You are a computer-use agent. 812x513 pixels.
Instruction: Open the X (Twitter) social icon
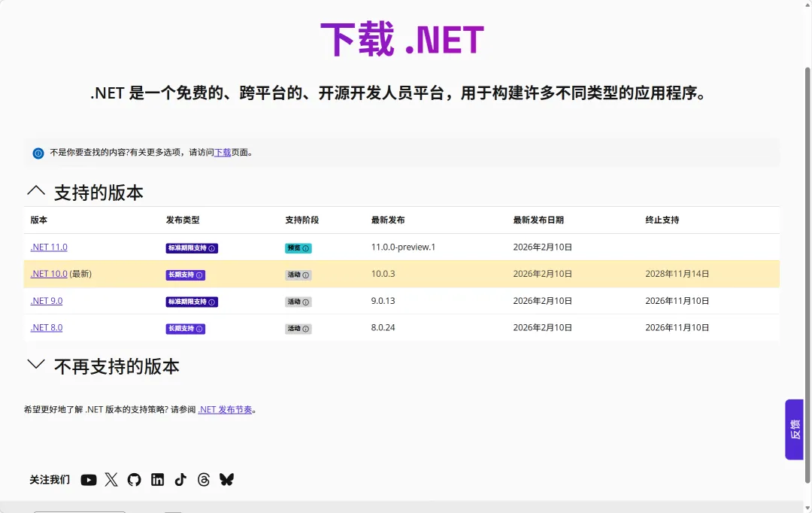coord(111,480)
